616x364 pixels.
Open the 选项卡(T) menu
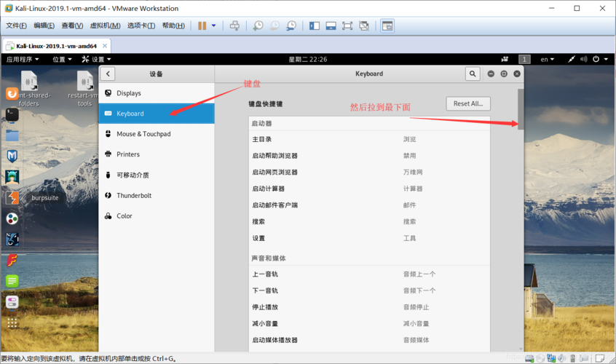click(x=141, y=25)
